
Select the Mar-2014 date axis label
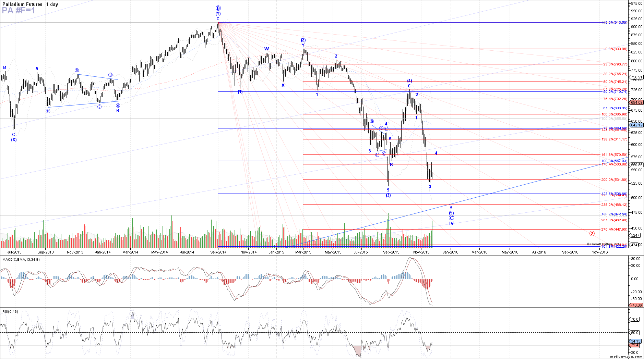point(130,252)
